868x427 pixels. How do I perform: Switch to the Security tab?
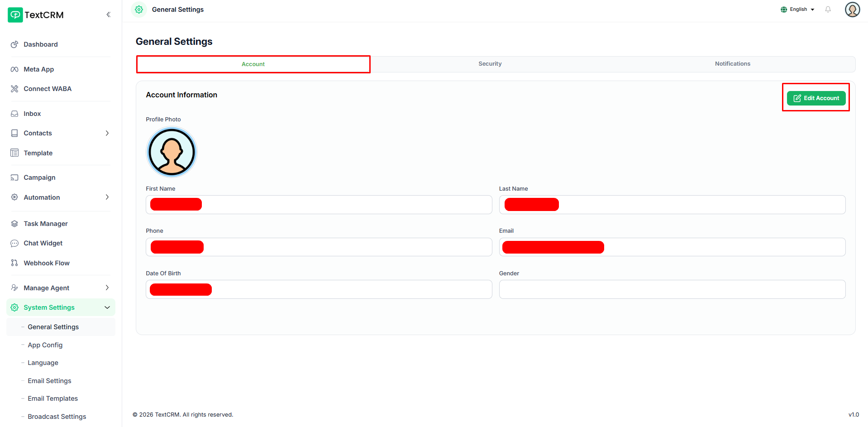click(x=490, y=64)
